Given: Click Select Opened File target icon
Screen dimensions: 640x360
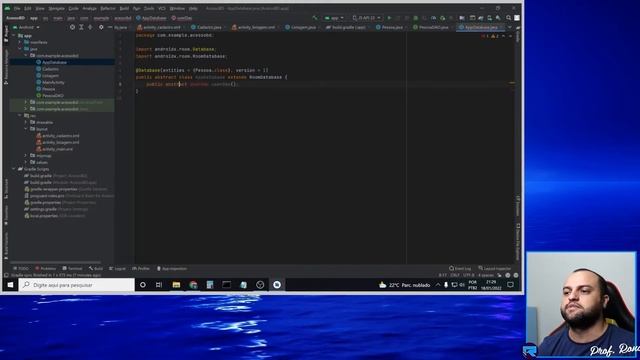Looking at the screenshot, I should pos(72,27).
